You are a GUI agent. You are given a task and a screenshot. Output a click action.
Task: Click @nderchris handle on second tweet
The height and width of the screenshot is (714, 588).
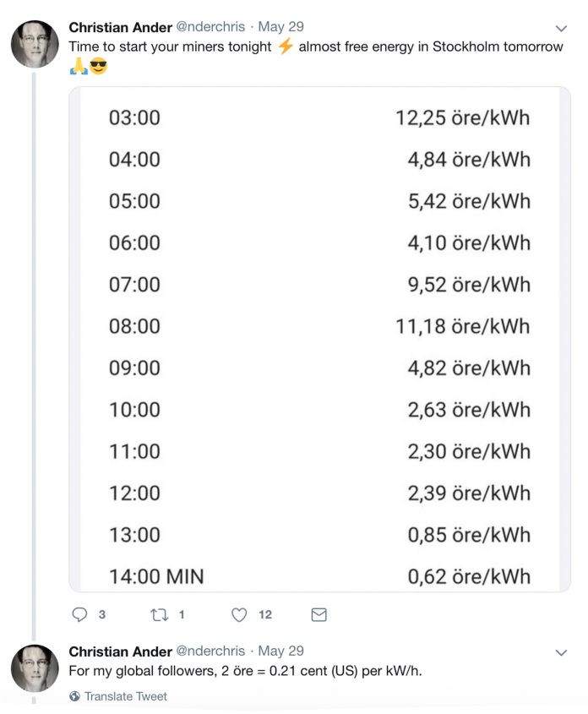pos(210,651)
